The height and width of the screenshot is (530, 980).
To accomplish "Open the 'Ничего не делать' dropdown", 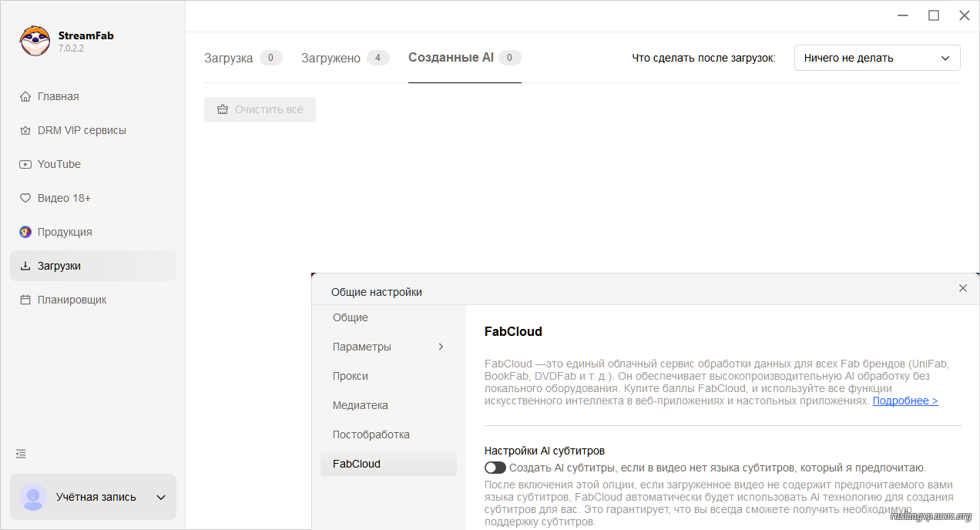I will [877, 58].
